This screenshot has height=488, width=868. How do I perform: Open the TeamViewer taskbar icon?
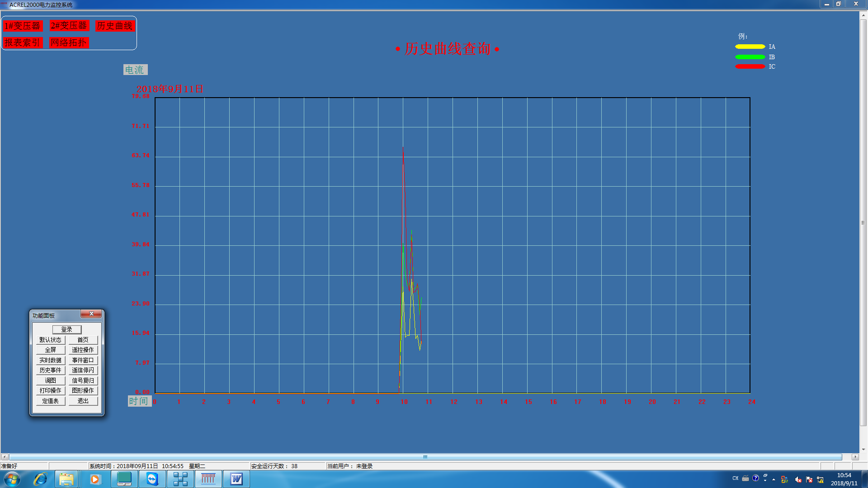coord(152,479)
